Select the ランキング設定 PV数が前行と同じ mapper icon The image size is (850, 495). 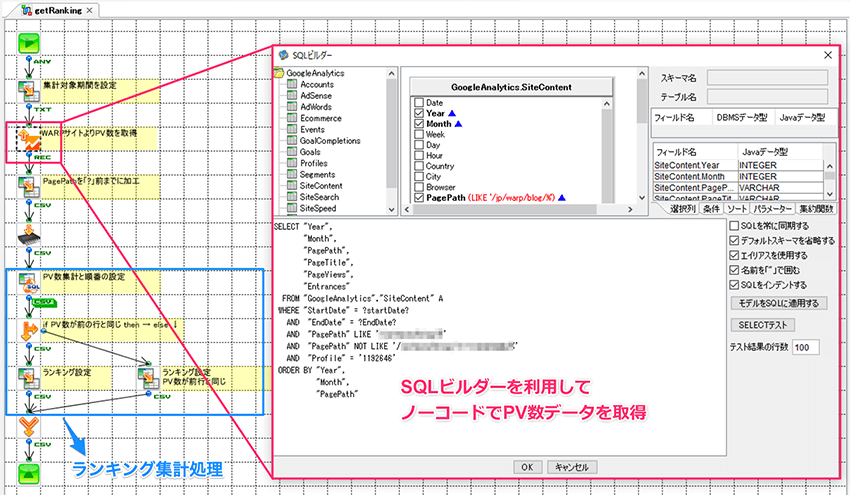pyautogui.click(x=148, y=378)
